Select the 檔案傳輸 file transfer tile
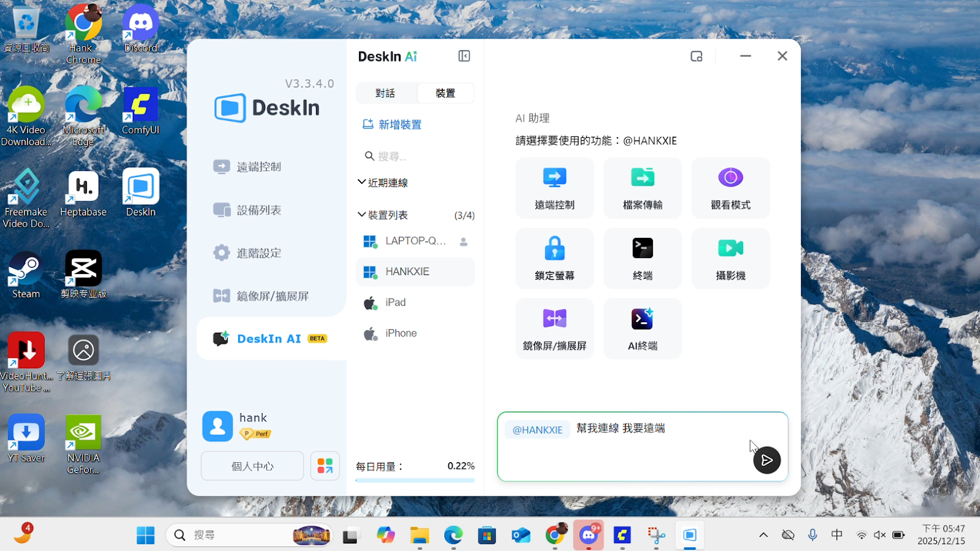Screen dimensions: 980x551 point(642,188)
